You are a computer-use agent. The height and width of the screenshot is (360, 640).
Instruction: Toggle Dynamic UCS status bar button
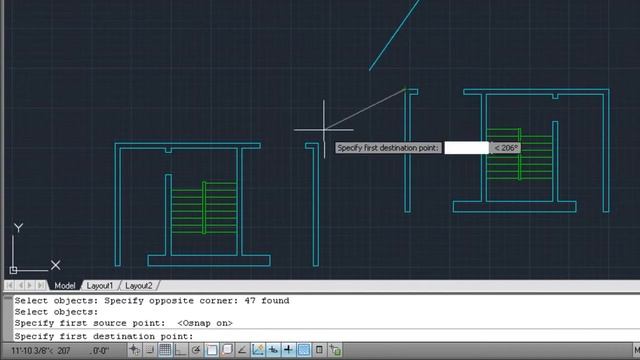tap(258, 350)
